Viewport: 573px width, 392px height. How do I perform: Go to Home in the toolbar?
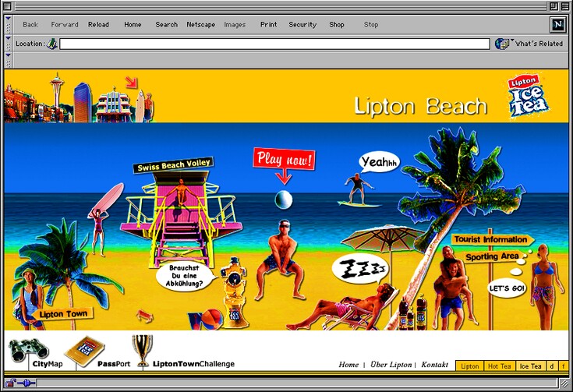(133, 24)
